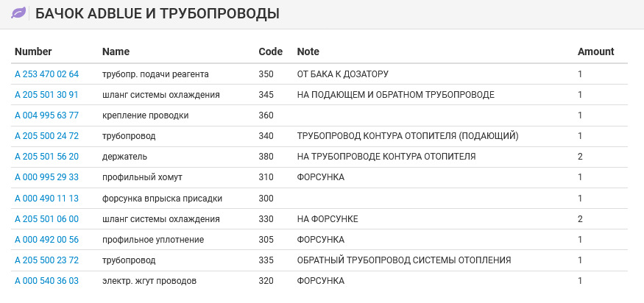
Task: Click the Name column header
Action: (116, 51)
